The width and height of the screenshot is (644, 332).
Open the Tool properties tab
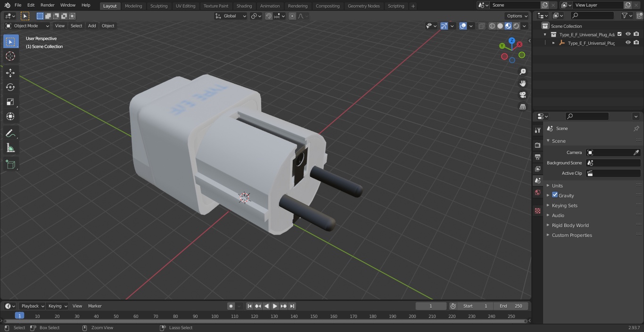[x=537, y=130]
